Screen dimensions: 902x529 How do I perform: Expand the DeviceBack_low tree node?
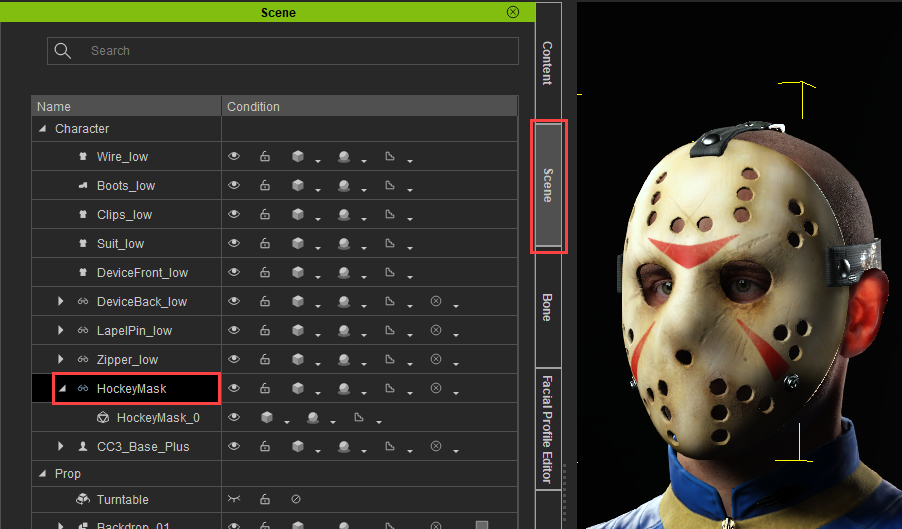click(x=61, y=302)
